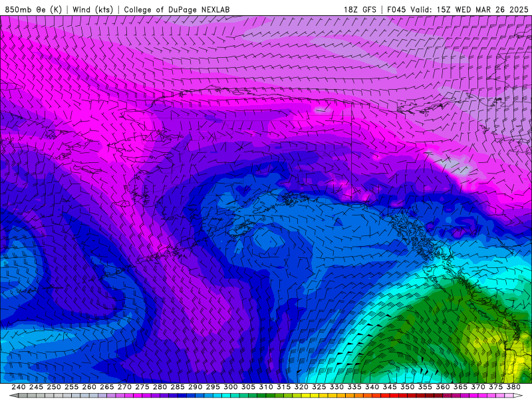Click the 335 colorbar label
The image size is (532, 399).
[x=354, y=387]
